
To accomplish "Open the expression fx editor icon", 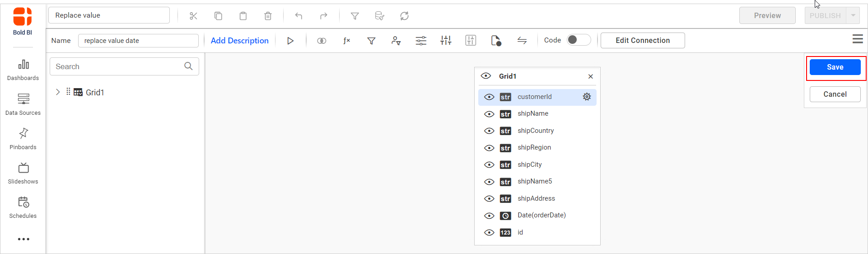I will click(346, 41).
